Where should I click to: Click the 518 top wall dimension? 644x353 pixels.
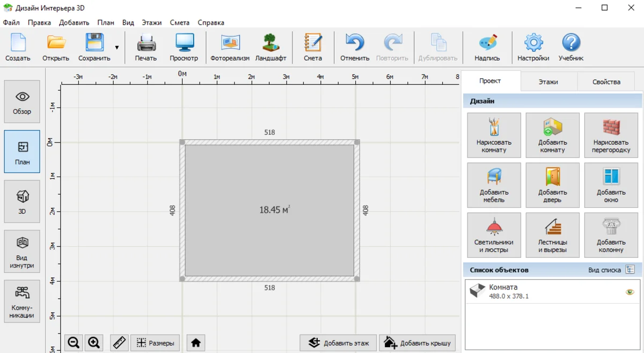click(269, 132)
